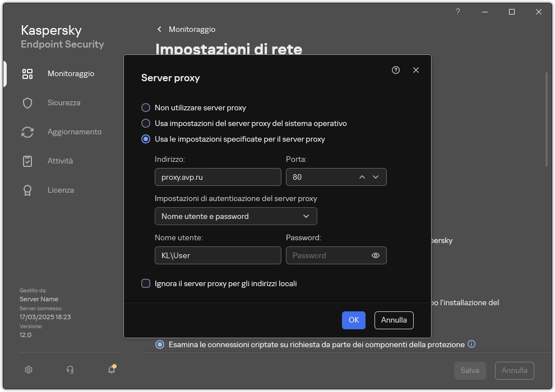Navigate back via the Monitoraggio breadcrumb
This screenshot has height=392, width=555.
tap(187, 29)
